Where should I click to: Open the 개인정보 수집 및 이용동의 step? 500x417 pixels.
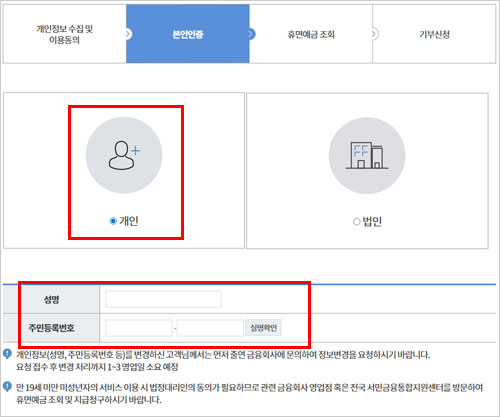pyautogui.click(x=64, y=34)
